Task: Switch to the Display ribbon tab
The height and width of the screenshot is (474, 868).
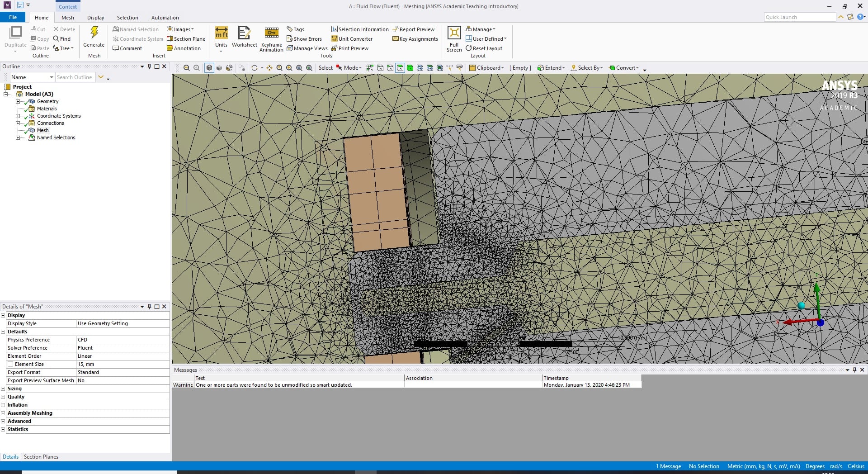Action: (95, 18)
